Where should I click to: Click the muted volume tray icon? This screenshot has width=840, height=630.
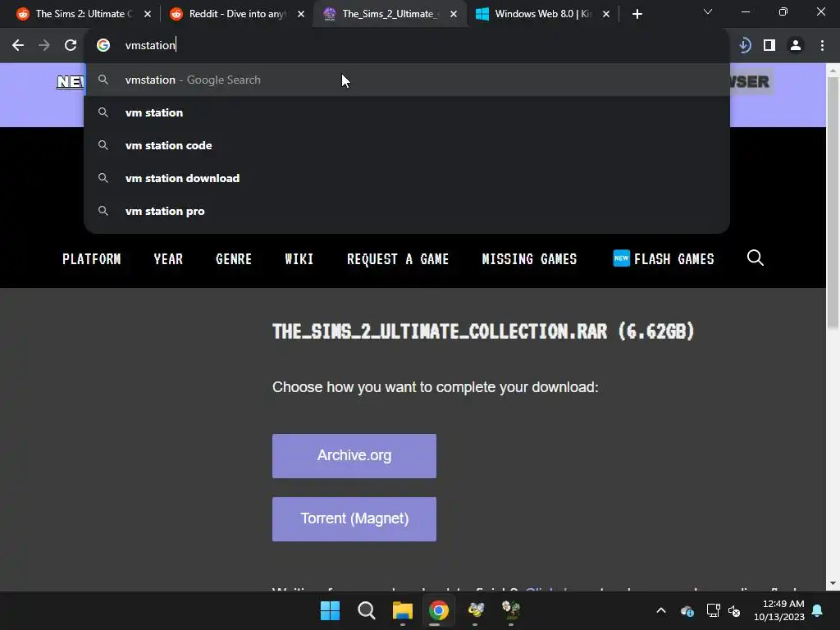pyautogui.click(x=734, y=610)
